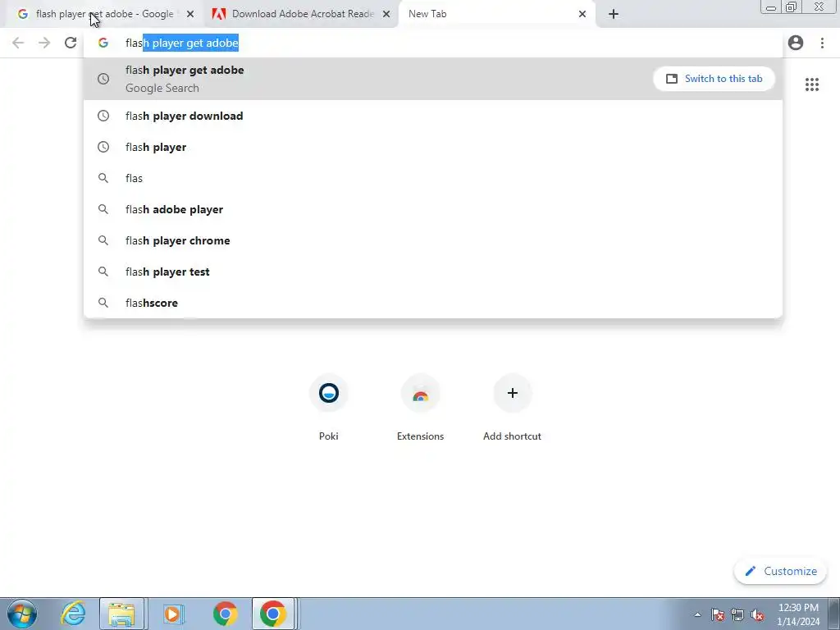Viewport: 840px width, 630px height.
Task: Click the Customize button
Action: click(781, 571)
